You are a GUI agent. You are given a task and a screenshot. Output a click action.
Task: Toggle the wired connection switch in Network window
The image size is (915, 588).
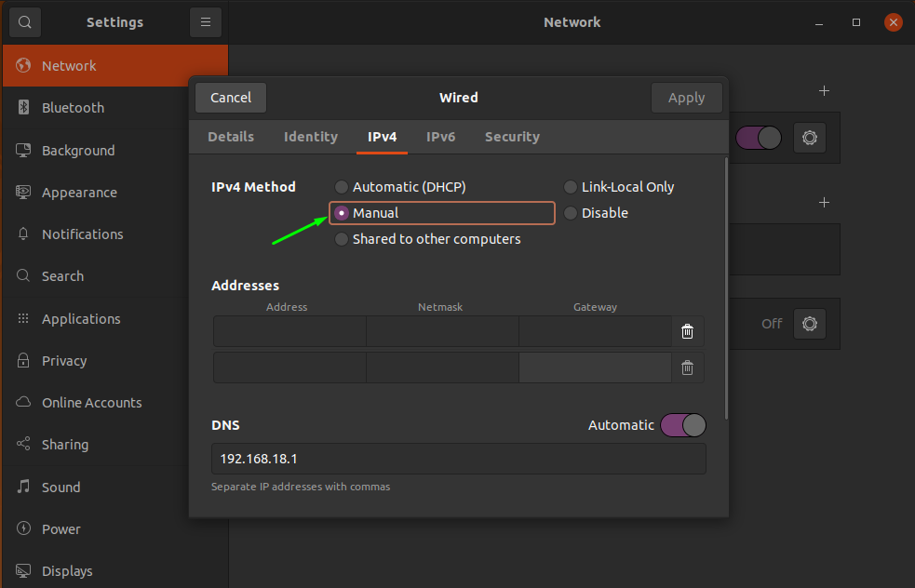(x=758, y=138)
